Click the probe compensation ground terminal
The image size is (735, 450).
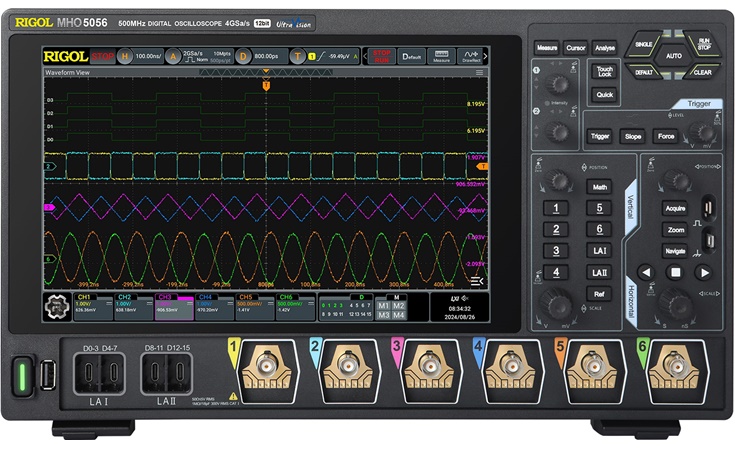(710, 241)
